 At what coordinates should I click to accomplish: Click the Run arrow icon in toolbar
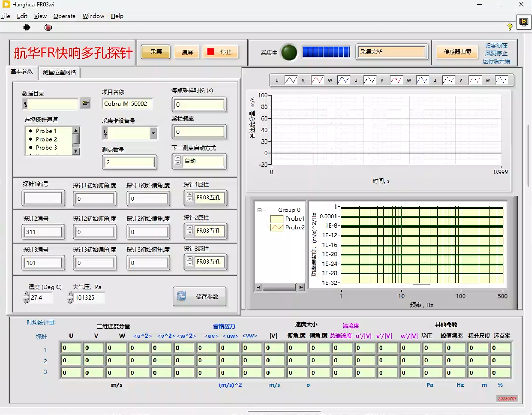point(27,28)
